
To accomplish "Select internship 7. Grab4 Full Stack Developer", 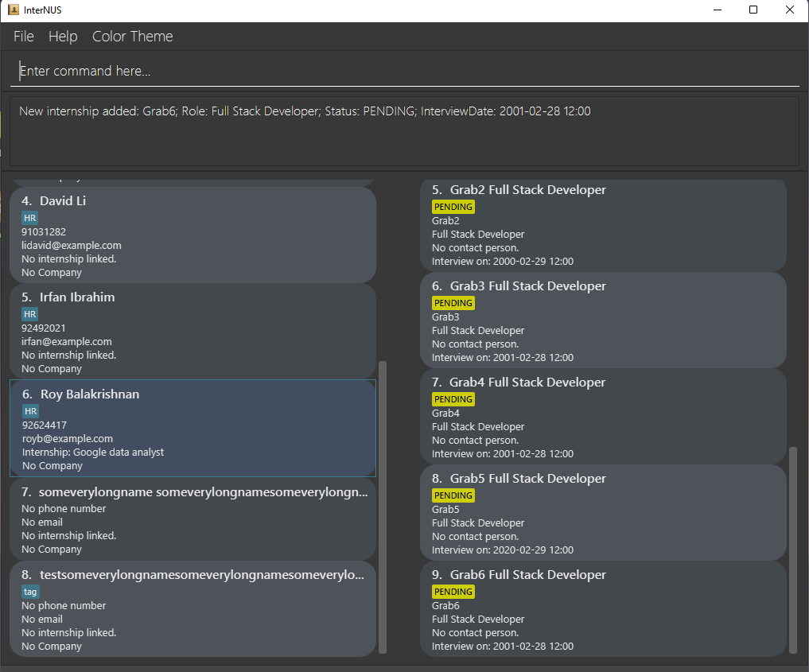I will [603, 416].
